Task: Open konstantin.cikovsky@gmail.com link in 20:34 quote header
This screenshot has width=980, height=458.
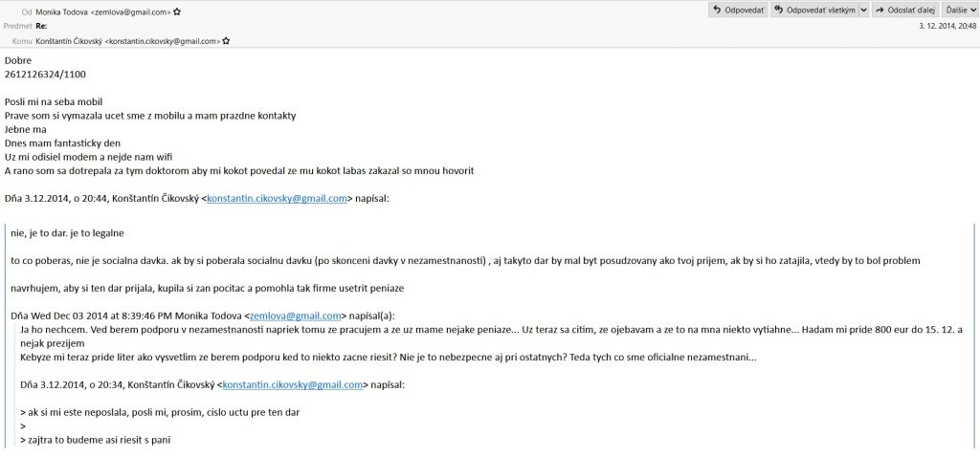Action: click(x=292, y=384)
